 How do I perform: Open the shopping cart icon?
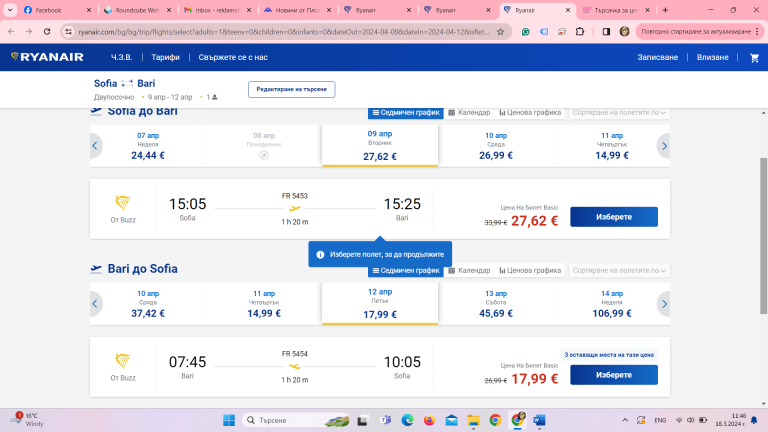pyautogui.click(x=754, y=57)
